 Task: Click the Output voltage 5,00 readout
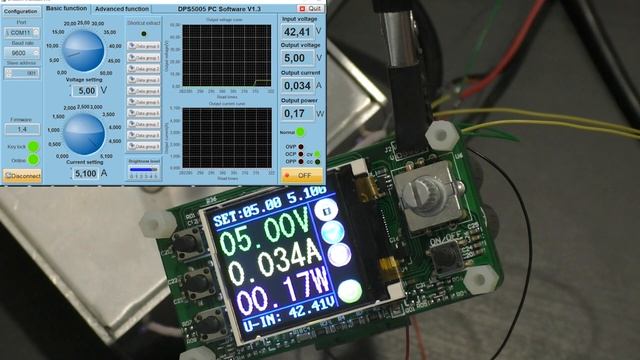[x=298, y=58]
